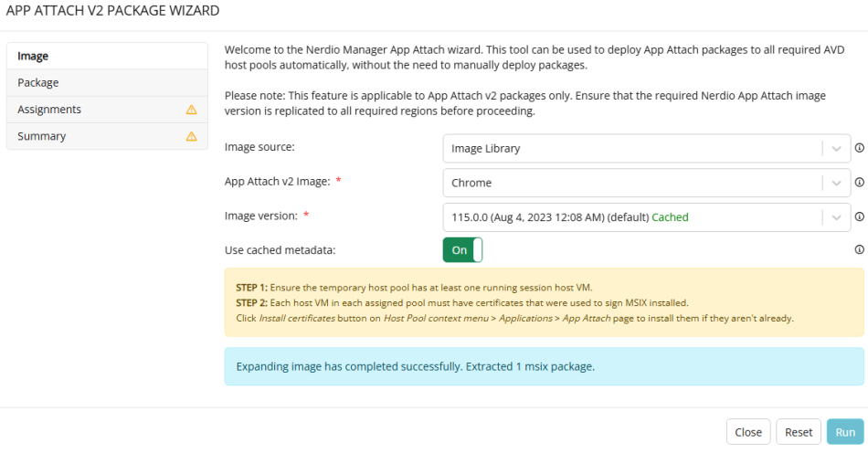Viewport: 868px width, 453px height.
Task: Click the Image Library source field
Action: point(647,149)
